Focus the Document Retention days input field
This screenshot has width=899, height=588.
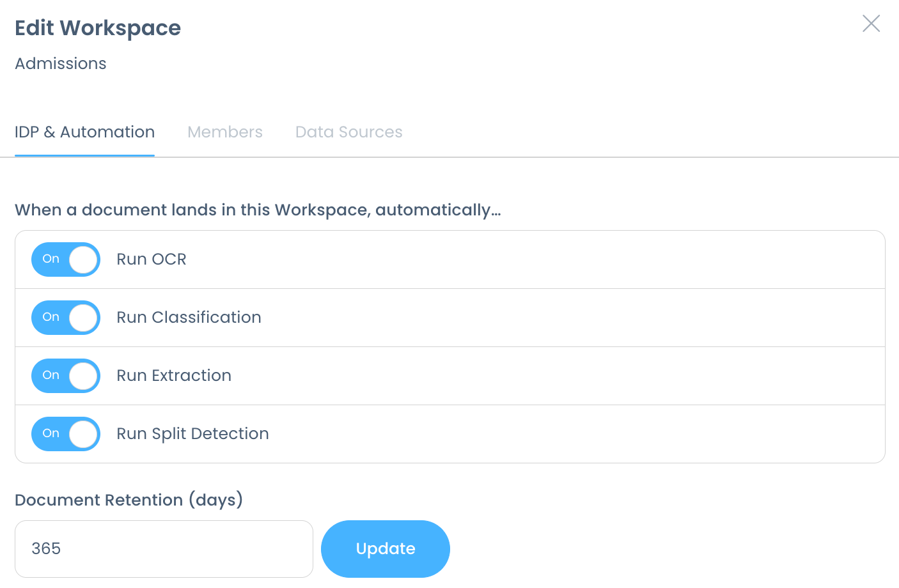point(164,549)
